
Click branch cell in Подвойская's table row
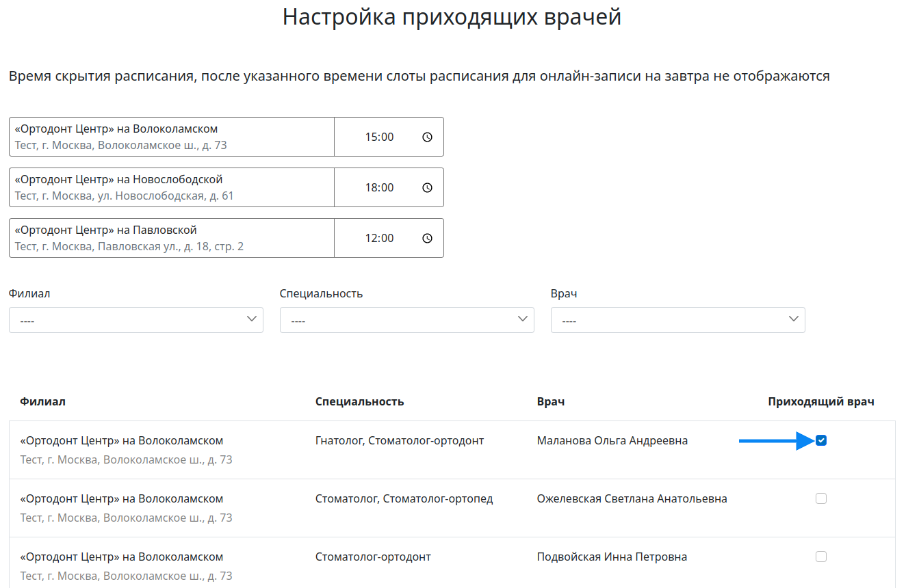[126, 566]
